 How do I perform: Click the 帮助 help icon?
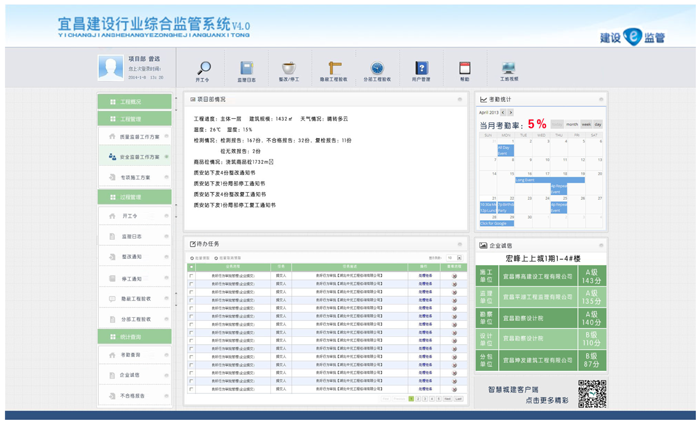tap(464, 68)
